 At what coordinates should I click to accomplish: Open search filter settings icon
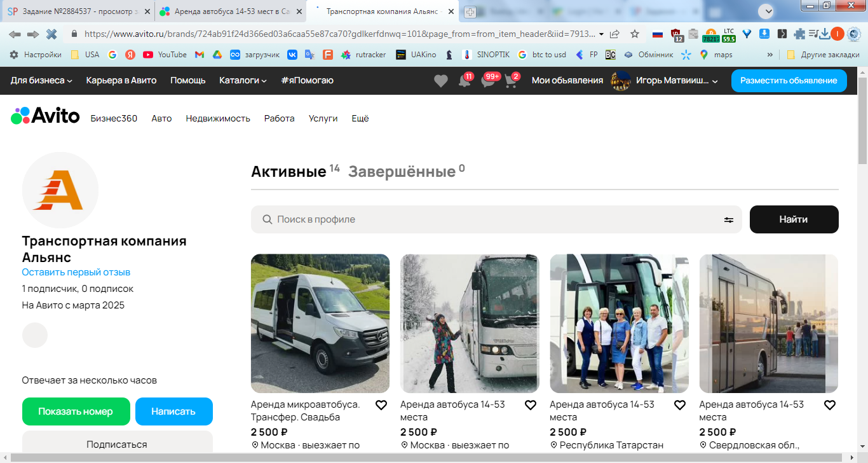coord(728,219)
